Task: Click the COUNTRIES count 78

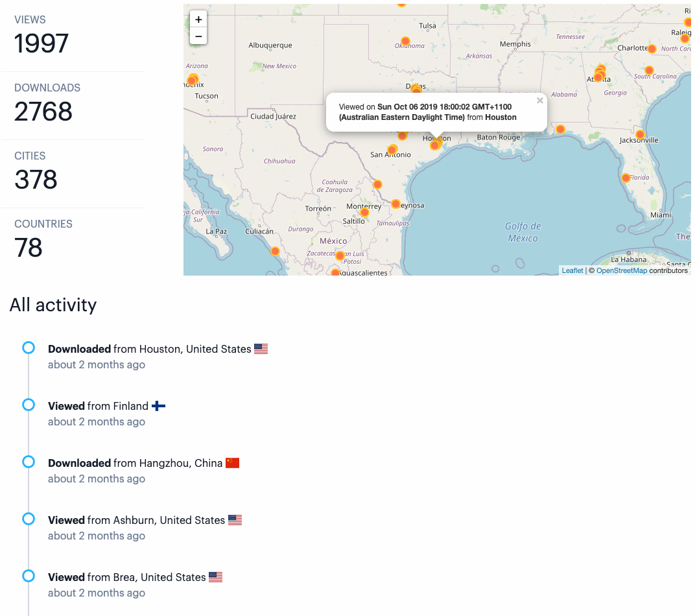Action: pos(29,247)
